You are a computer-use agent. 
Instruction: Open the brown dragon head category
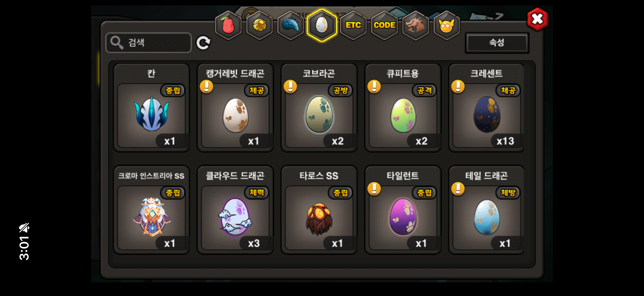coord(415,25)
